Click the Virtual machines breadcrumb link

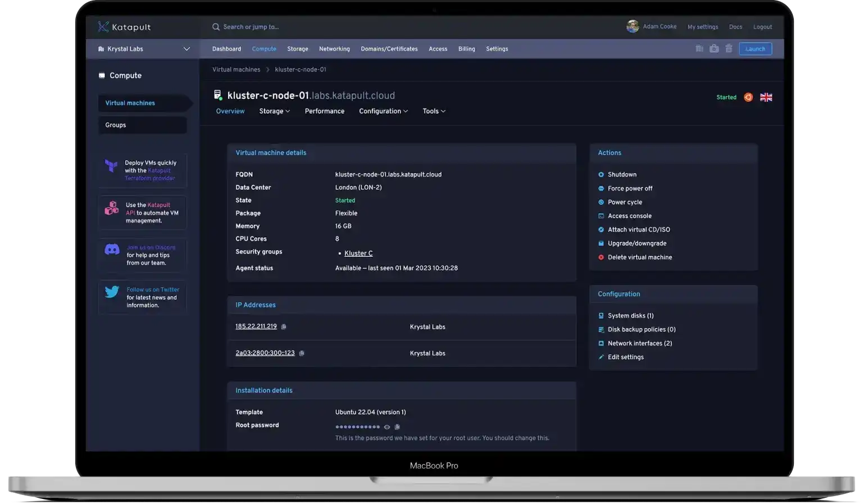pyautogui.click(x=236, y=70)
